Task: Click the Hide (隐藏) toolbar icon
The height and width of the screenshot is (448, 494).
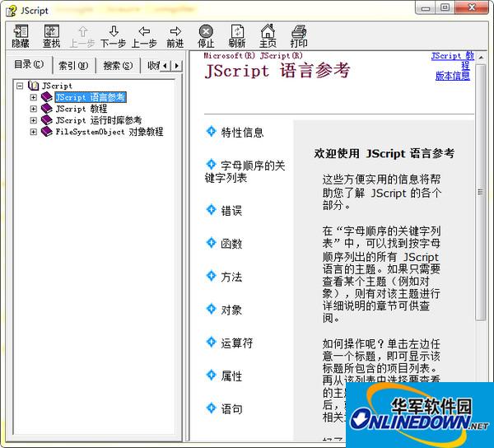Action: coord(21,31)
